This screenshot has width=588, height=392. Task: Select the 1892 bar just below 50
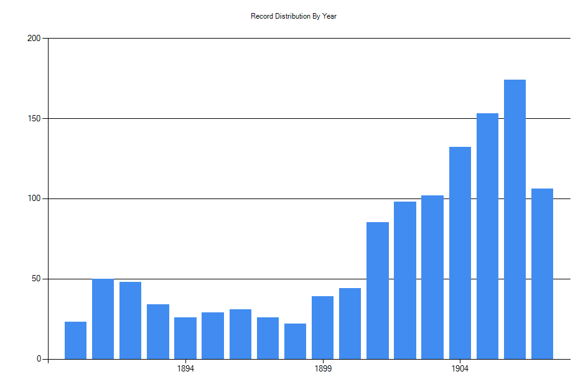[131, 320]
